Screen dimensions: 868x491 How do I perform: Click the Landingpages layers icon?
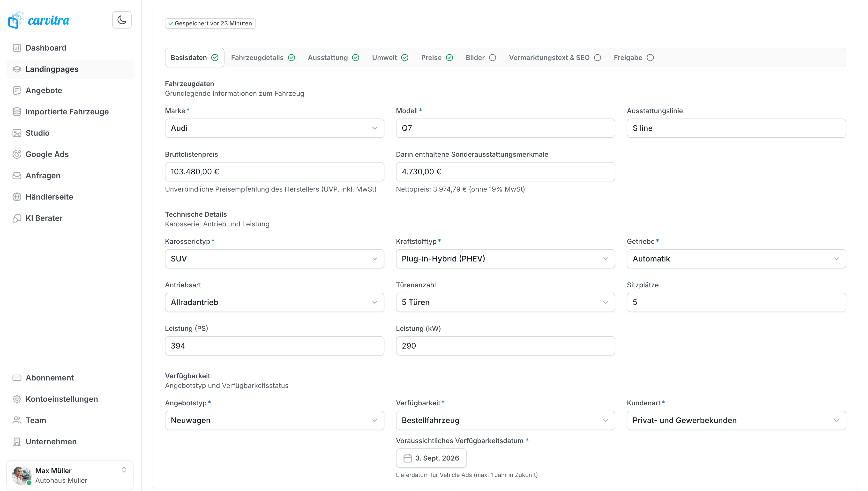click(x=17, y=69)
